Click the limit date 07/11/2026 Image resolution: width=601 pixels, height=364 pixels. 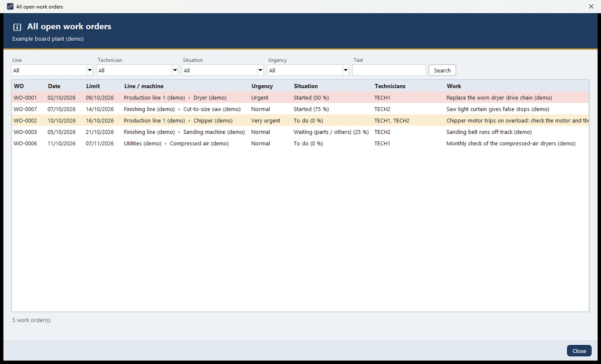click(100, 143)
